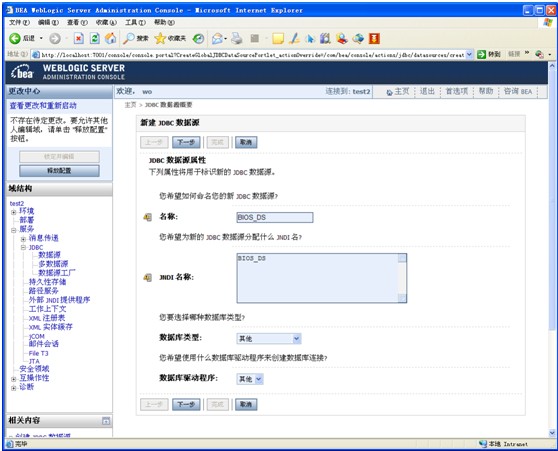Image resolution: width=558 pixels, height=451 pixels.
Task: Open the 收藏夹 favorites star button
Action: 170,38
